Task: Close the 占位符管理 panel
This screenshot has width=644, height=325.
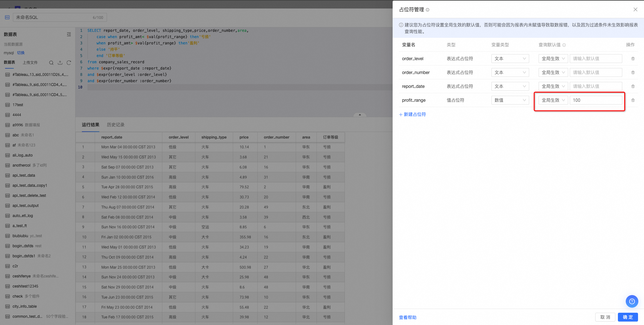Action: pyautogui.click(x=636, y=9)
